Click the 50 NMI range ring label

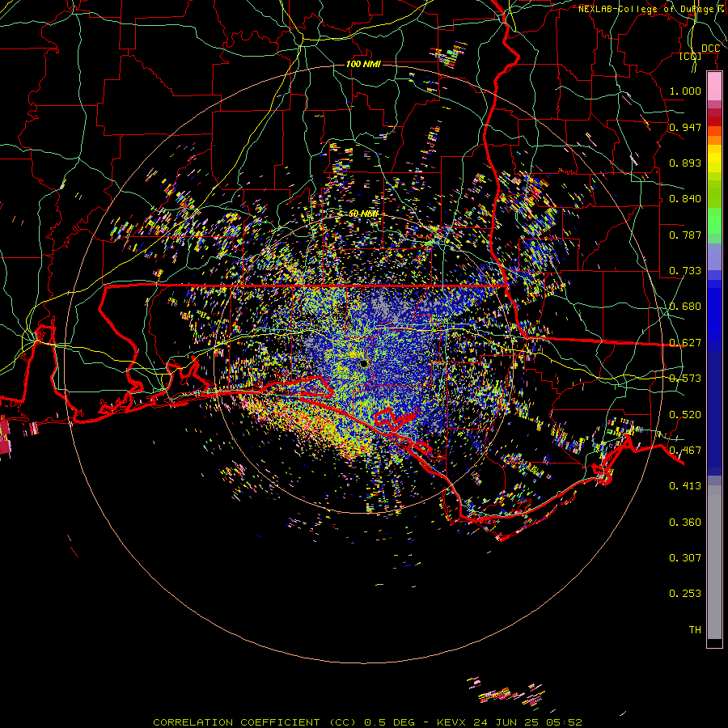(x=363, y=214)
